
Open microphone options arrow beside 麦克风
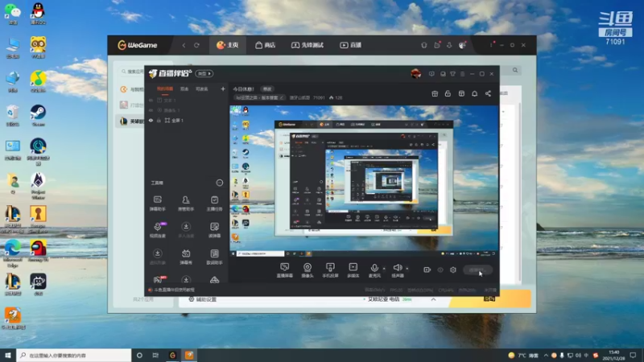pos(384,269)
